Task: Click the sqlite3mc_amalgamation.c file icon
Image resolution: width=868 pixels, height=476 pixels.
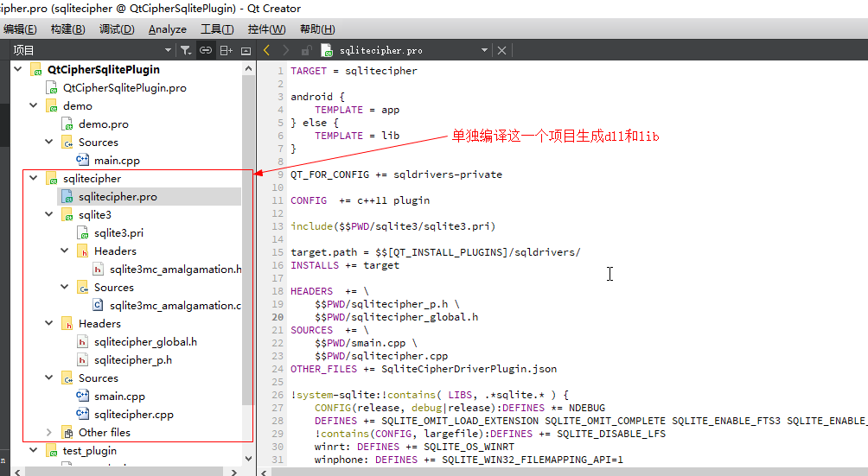Action: (98, 305)
